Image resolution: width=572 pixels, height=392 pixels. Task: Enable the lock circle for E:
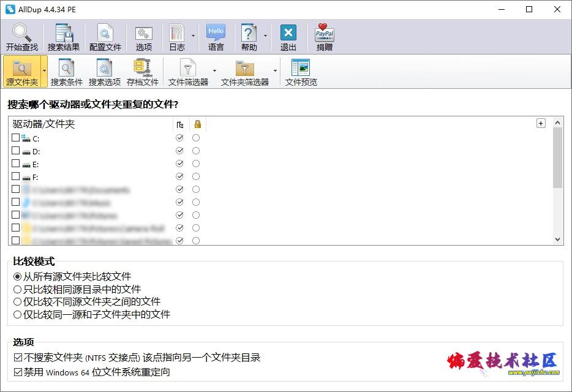196,164
